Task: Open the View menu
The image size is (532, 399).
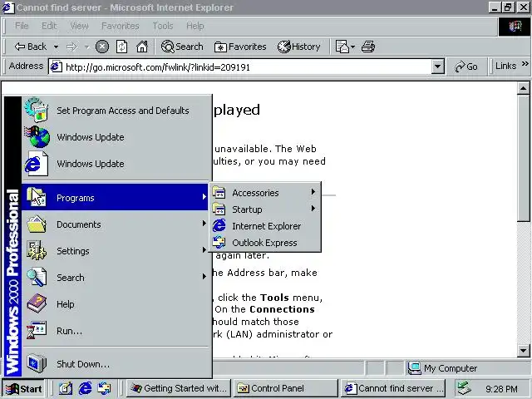Action: (x=79, y=26)
